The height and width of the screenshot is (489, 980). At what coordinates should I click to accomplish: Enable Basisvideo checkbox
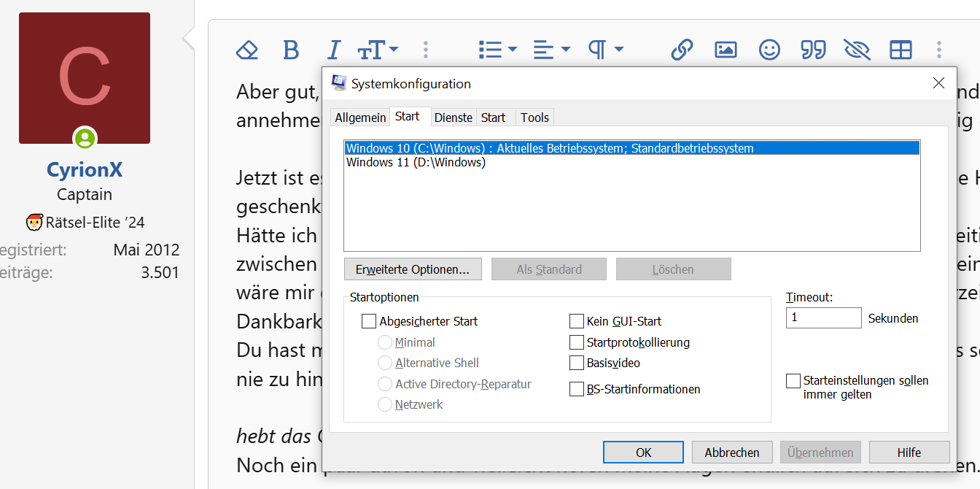point(577,363)
